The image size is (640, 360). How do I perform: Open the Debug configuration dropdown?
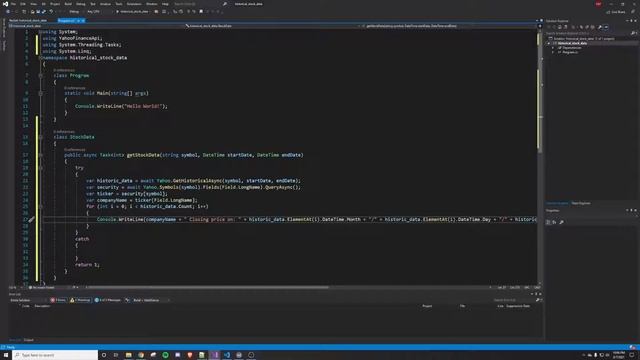coord(76,12)
